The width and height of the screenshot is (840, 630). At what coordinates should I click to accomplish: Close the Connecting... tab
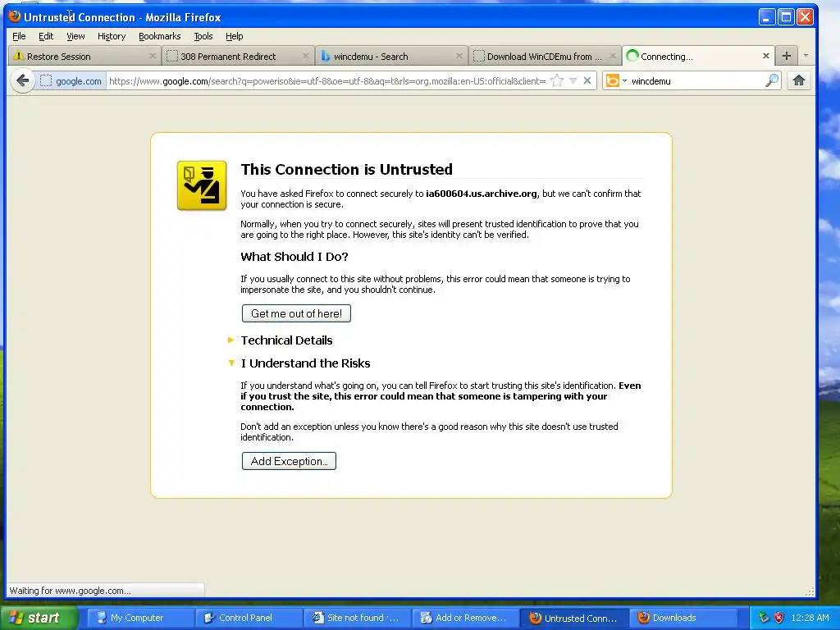click(766, 56)
